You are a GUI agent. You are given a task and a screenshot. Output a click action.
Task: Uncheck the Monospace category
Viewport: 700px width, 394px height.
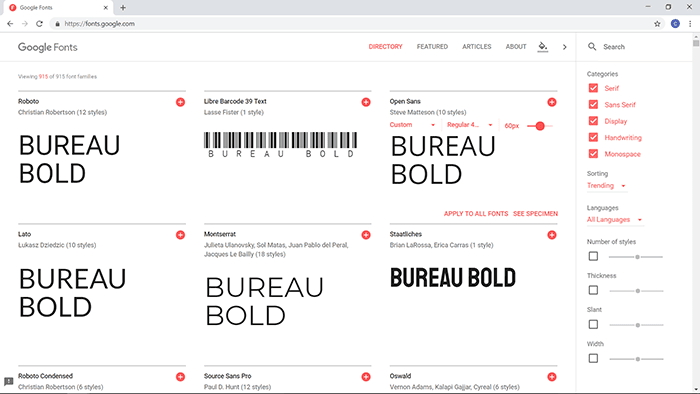point(593,154)
